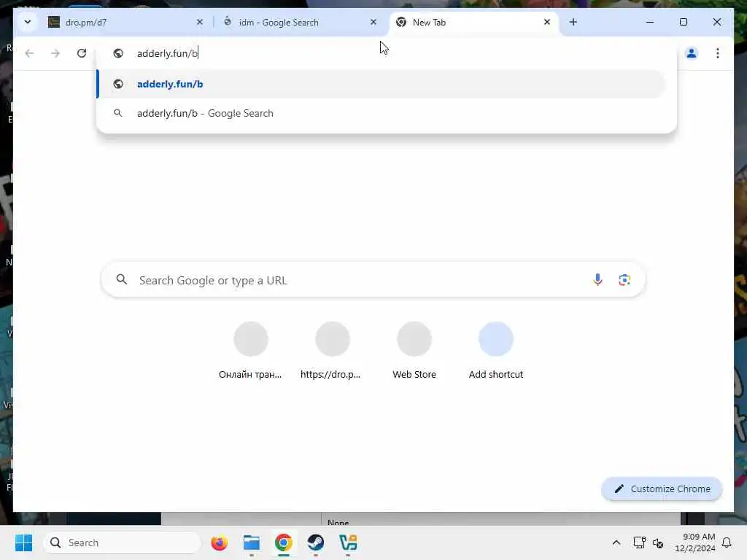Close the New Tab tab

pos(547,22)
